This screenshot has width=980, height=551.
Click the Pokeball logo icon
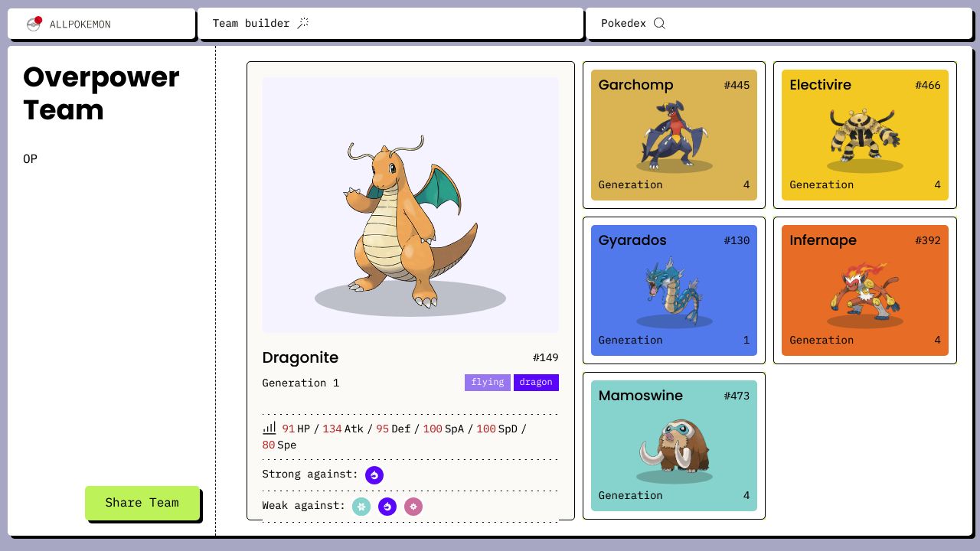[x=34, y=24]
